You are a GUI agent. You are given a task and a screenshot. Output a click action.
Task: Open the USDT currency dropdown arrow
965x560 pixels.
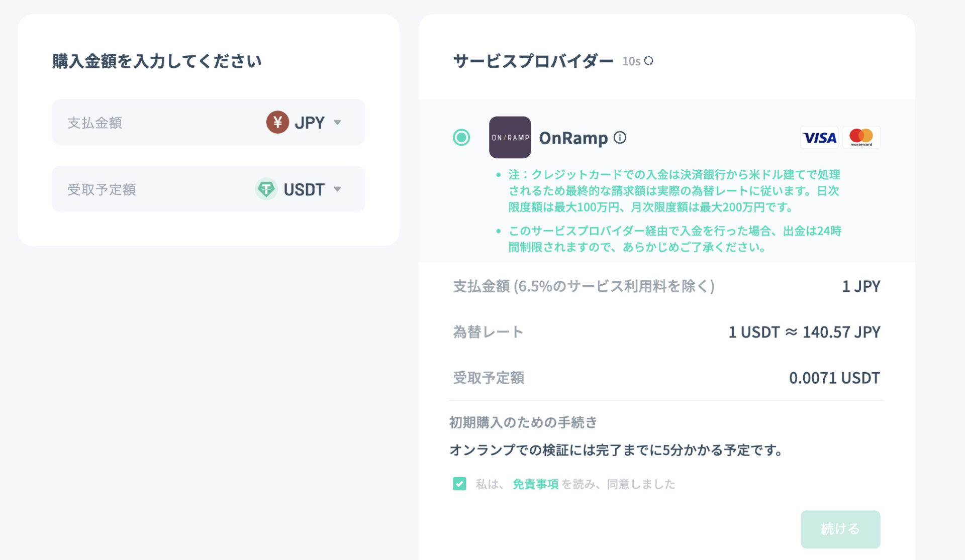[338, 189]
